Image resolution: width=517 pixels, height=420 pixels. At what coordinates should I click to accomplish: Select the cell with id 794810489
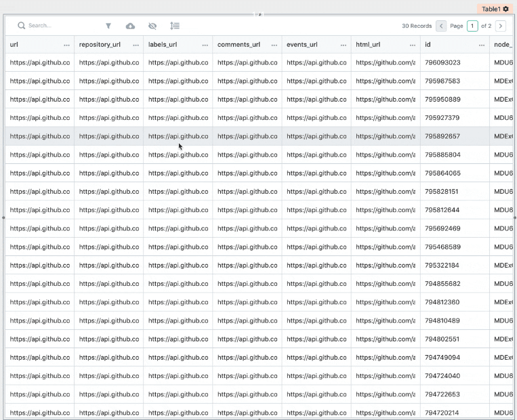[455, 321]
